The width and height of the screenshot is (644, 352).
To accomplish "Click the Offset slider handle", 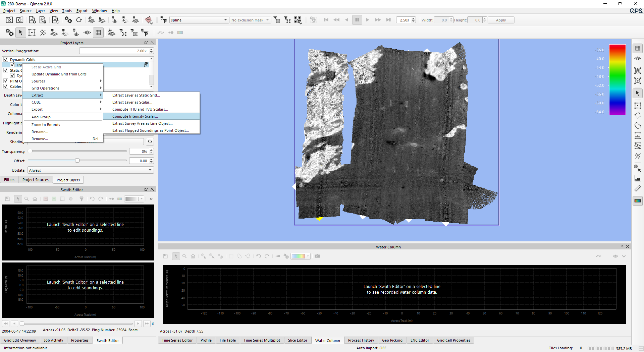I will 77,161.
